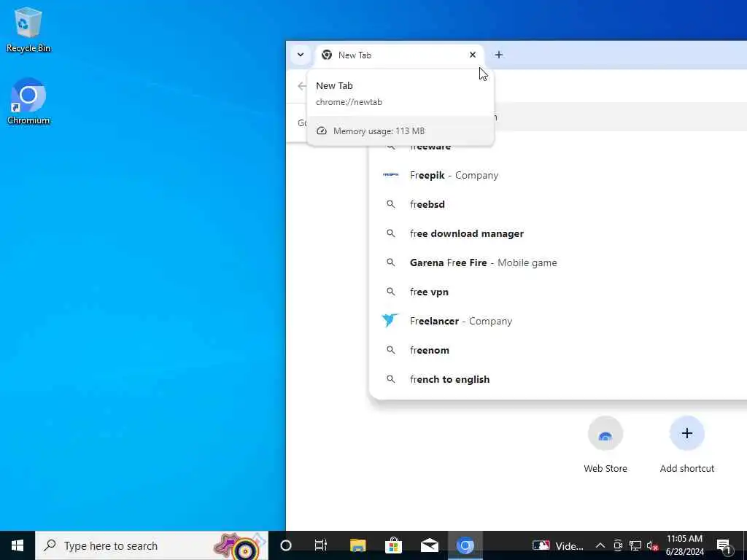Viewport: 747px width, 560px height.
Task: Click the Freelancer bird logo icon
Action: click(x=390, y=321)
